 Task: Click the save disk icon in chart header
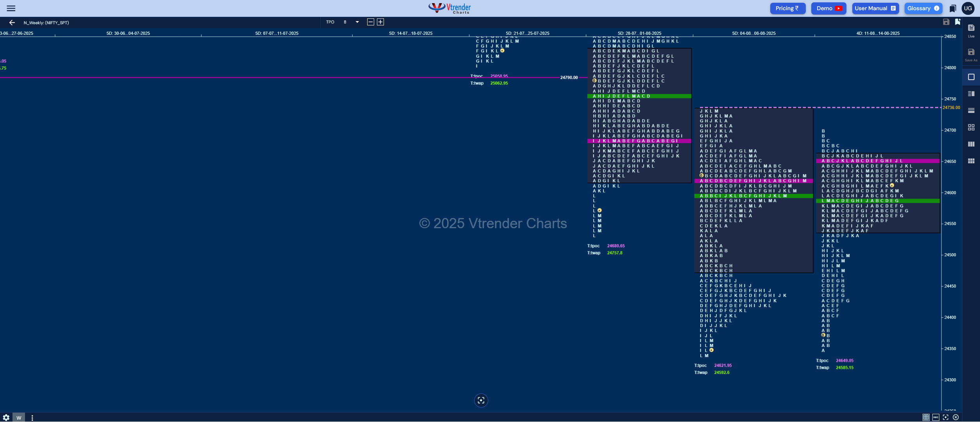946,22
